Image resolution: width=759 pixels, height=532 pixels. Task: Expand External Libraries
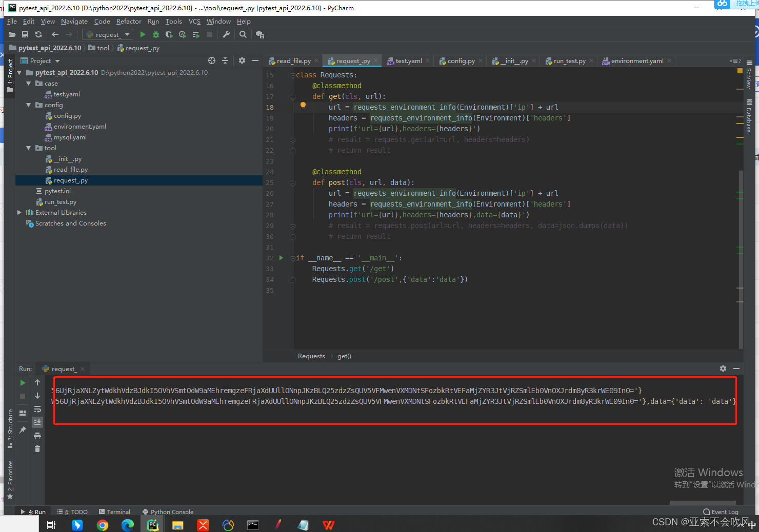tap(19, 213)
